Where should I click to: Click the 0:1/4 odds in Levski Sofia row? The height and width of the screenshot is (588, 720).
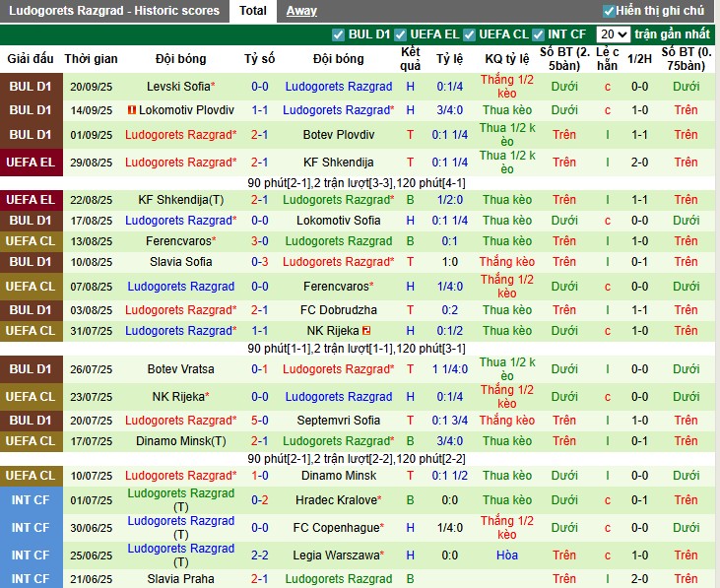click(x=449, y=87)
